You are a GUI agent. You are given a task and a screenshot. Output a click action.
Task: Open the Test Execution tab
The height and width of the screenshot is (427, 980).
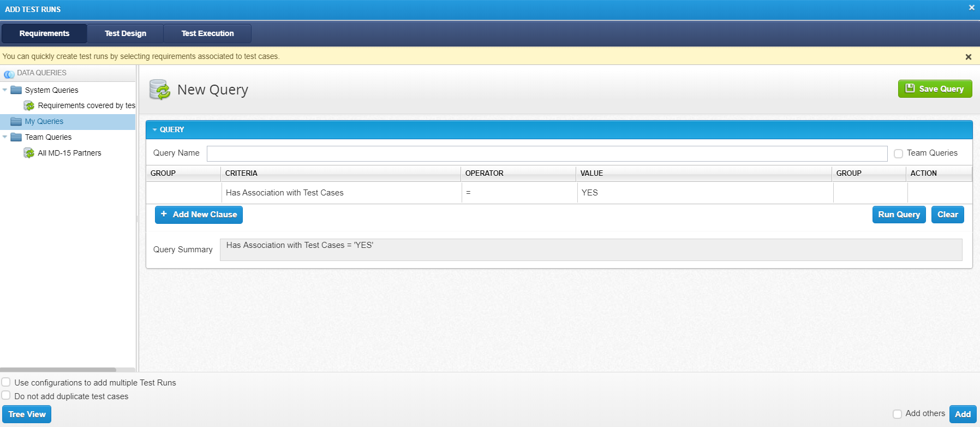tap(207, 33)
